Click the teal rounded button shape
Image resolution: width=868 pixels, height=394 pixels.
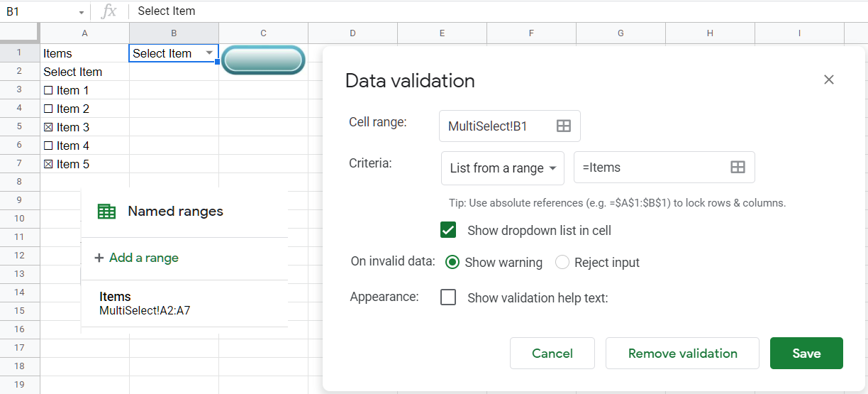coord(263,60)
